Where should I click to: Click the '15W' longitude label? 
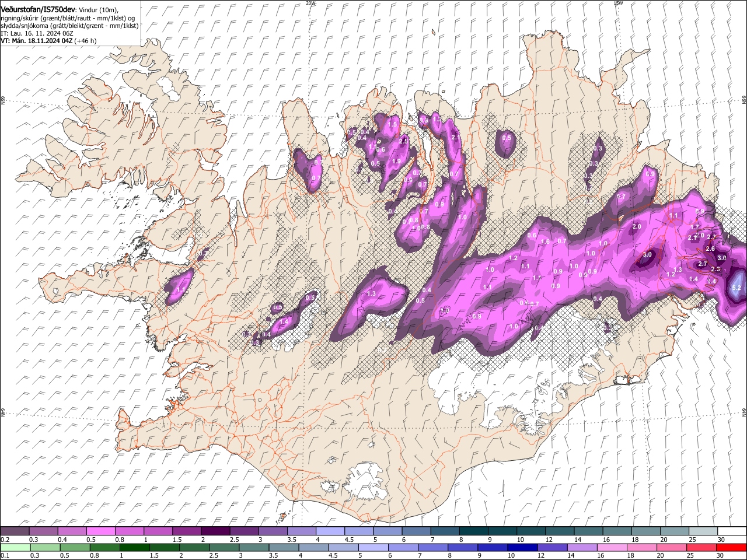[x=618, y=3]
